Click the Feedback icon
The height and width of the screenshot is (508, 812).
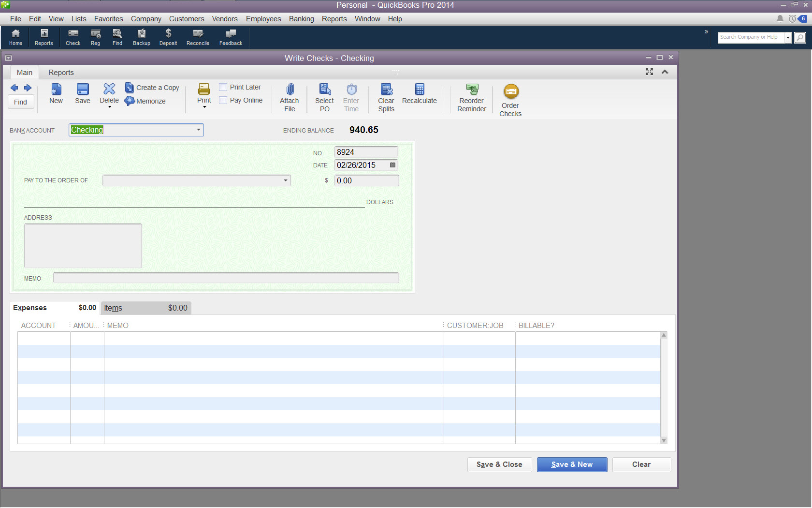(231, 37)
